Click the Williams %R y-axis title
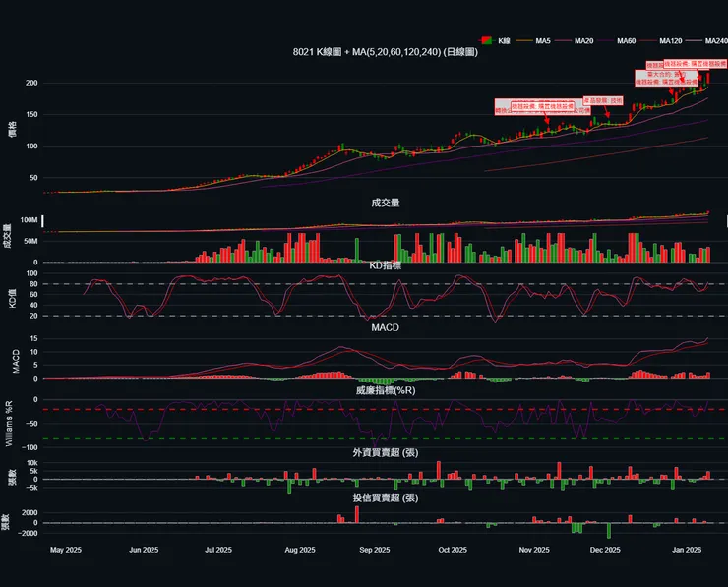728x587 pixels. [9, 424]
